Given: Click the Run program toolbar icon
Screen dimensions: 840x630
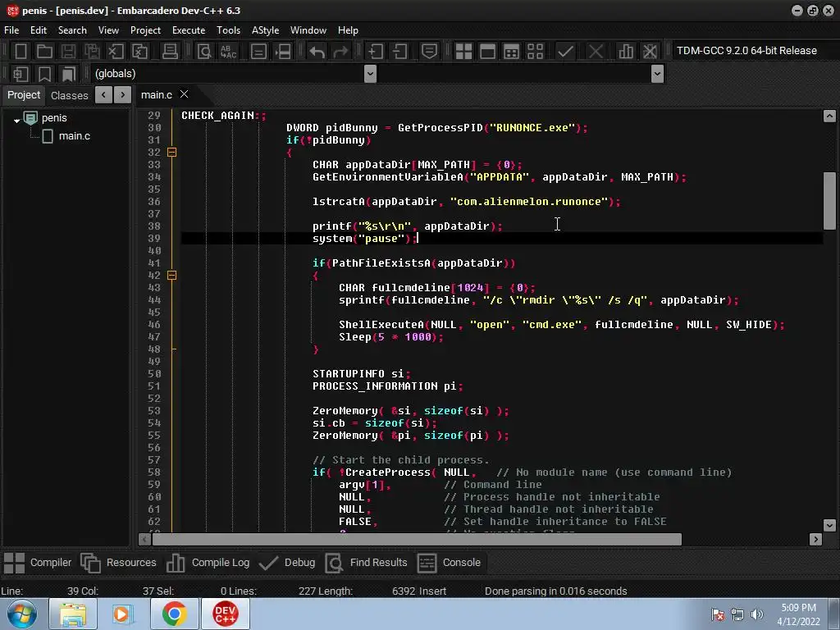Looking at the screenshot, I should coord(487,52).
